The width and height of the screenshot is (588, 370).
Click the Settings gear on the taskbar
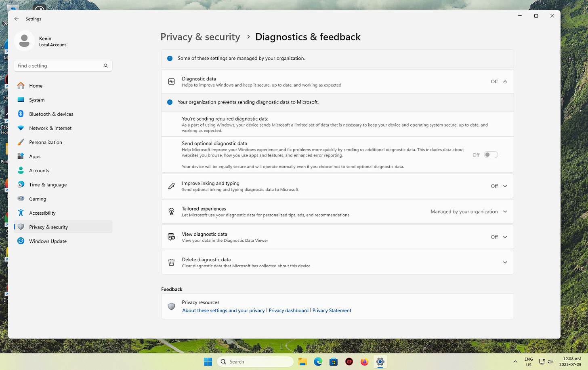click(380, 362)
